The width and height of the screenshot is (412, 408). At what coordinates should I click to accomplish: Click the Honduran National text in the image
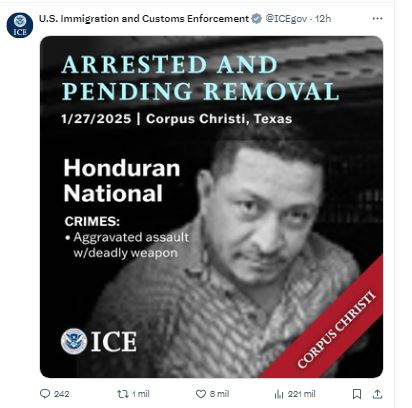(x=122, y=181)
